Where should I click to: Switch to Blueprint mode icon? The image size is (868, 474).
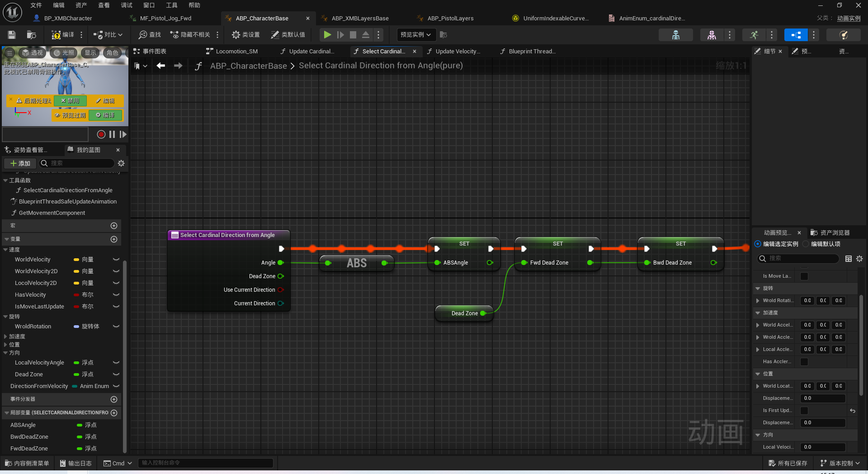[x=796, y=35]
